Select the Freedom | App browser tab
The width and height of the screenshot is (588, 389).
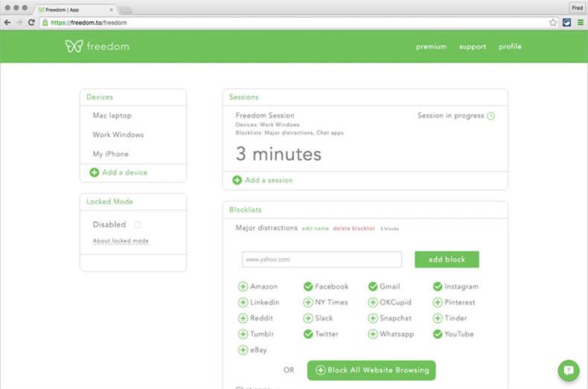click(x=75, y=10)
